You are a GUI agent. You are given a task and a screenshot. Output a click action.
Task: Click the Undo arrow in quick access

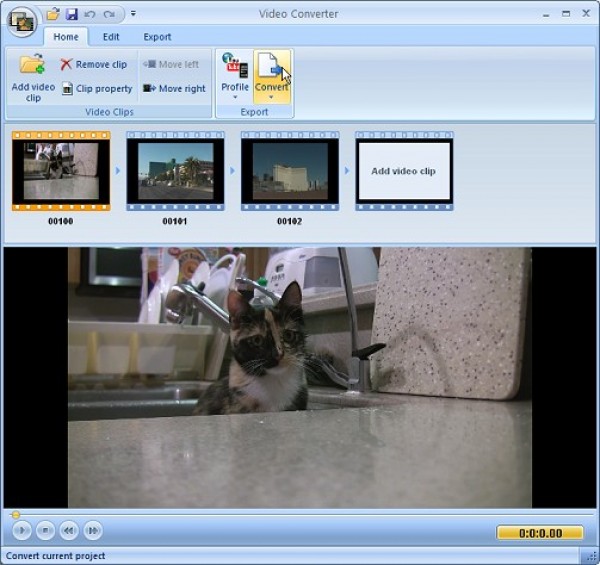90,14
